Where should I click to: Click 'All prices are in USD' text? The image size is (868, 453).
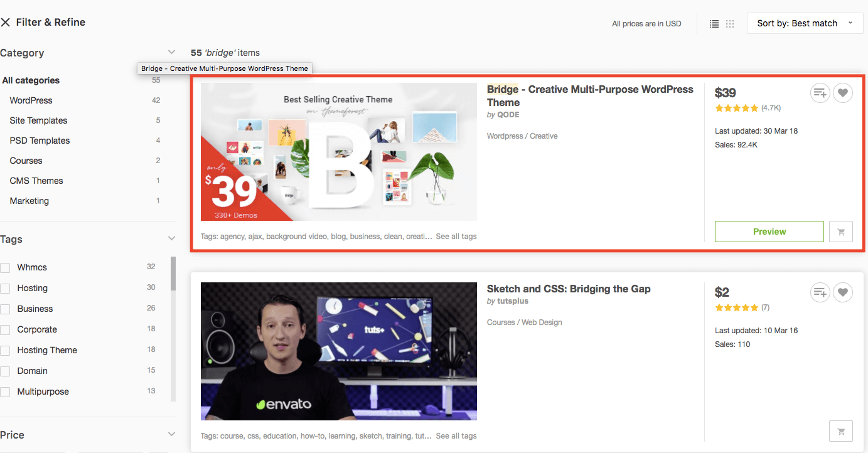(646, 24)
